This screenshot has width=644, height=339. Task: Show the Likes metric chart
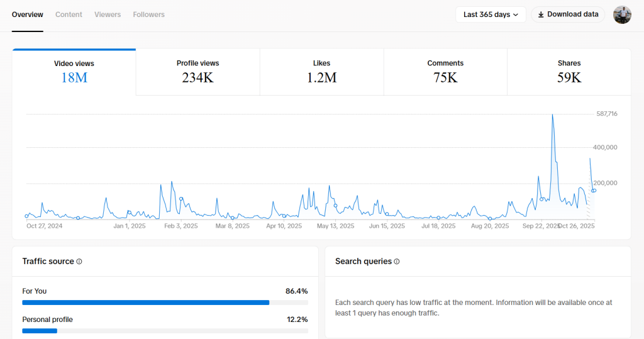point(321,72)
